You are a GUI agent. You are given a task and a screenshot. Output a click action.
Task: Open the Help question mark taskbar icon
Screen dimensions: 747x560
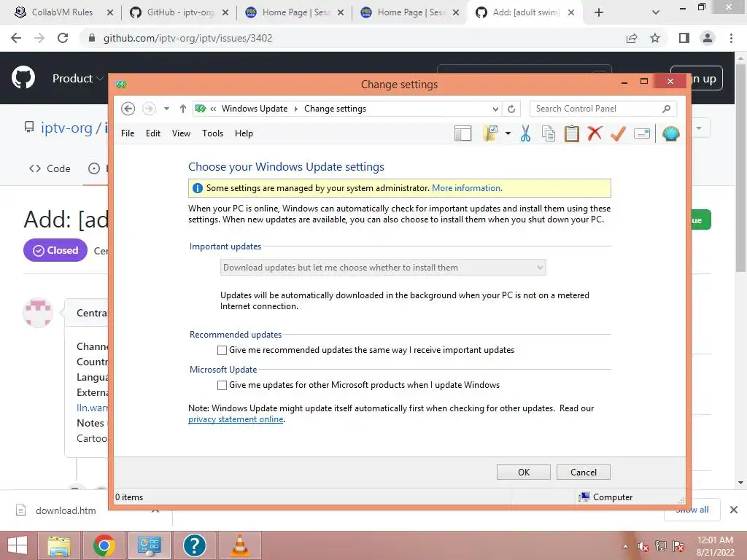[x=195, y=545]
